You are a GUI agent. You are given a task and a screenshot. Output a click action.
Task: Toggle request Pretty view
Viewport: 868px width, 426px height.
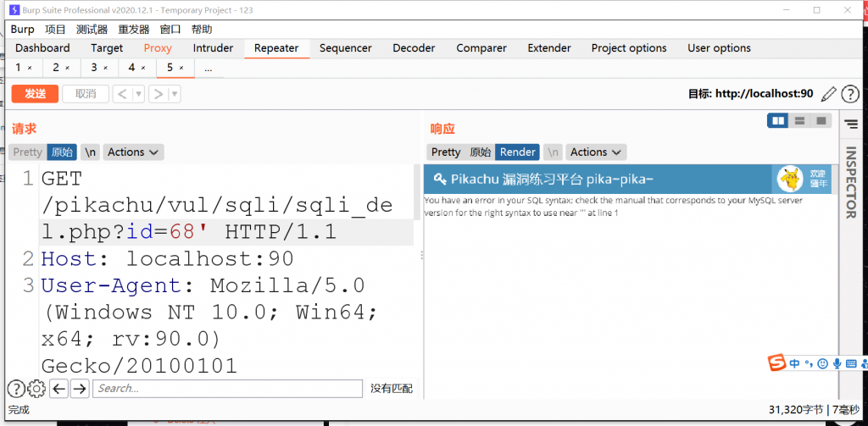[x=27, y=152]
